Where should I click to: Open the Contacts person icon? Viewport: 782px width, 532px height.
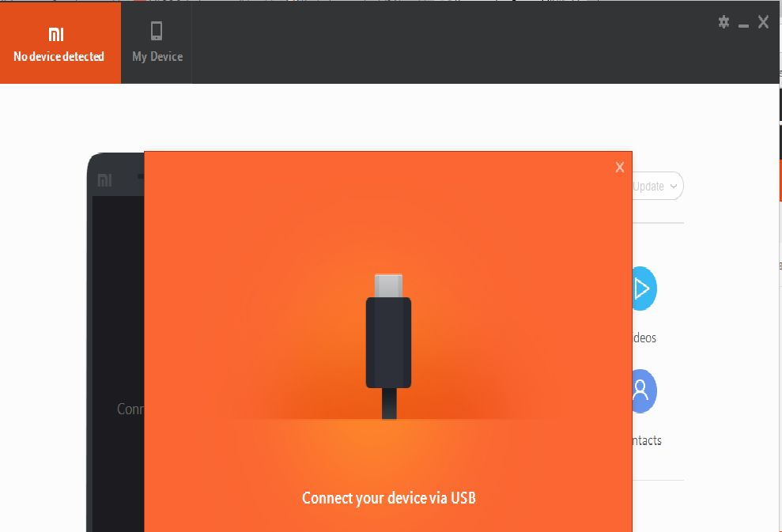(644, 391)
